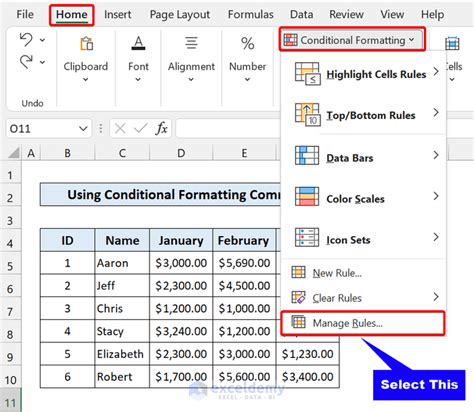The width and height of the screenshot is (474, 412).
Task: Click the cell containing Aaron
Action: tap(122, 263)
